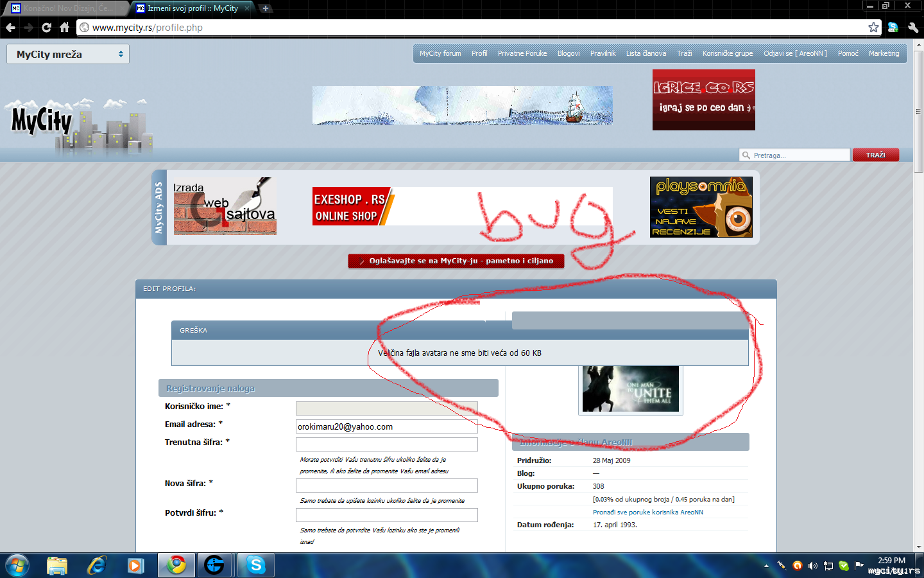Viewport: 924px width, 578px height.
Task: Open 'Privatne Poruke' from the top menu
Action: 522,53
